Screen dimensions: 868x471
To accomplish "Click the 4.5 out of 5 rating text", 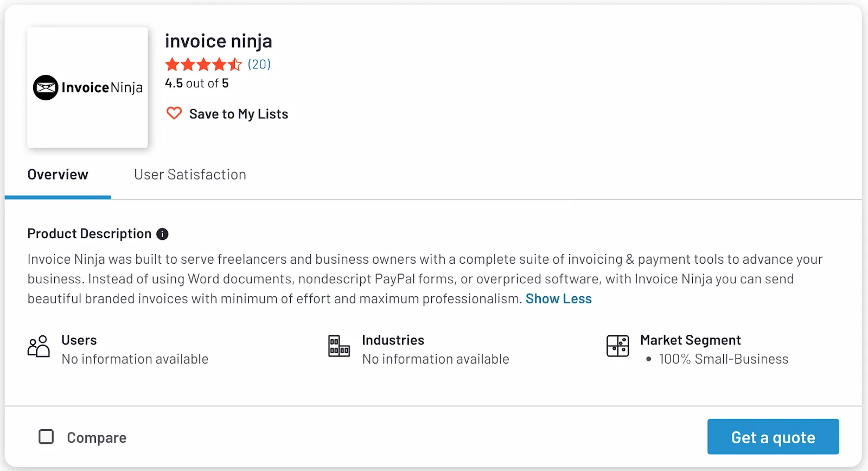I will [x=196, y=83].
